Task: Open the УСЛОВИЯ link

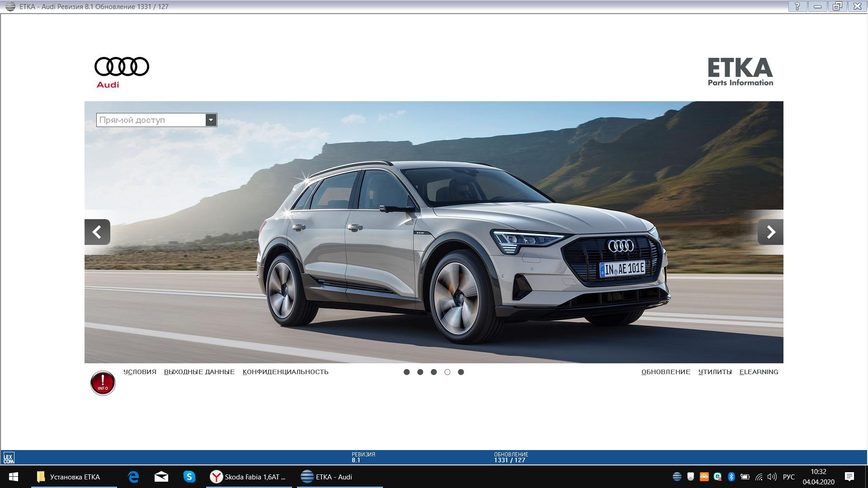Action: pos(140,372)
